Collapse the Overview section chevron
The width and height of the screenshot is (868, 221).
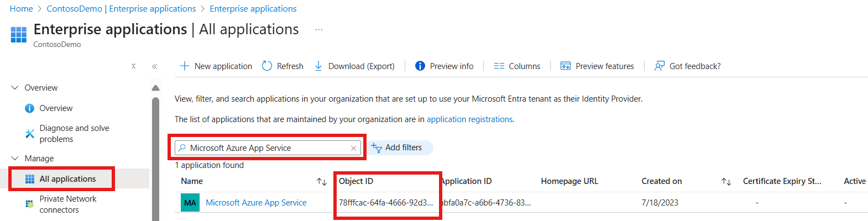(15, 88)
